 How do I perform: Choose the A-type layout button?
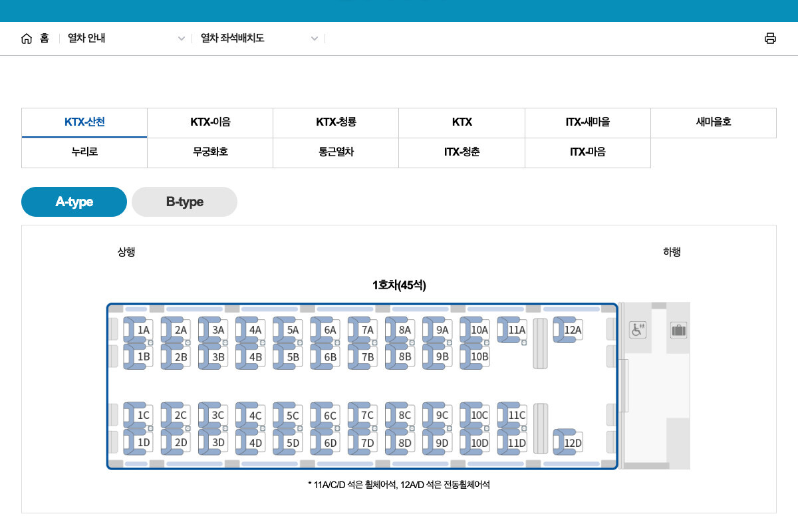pos(74,201)
